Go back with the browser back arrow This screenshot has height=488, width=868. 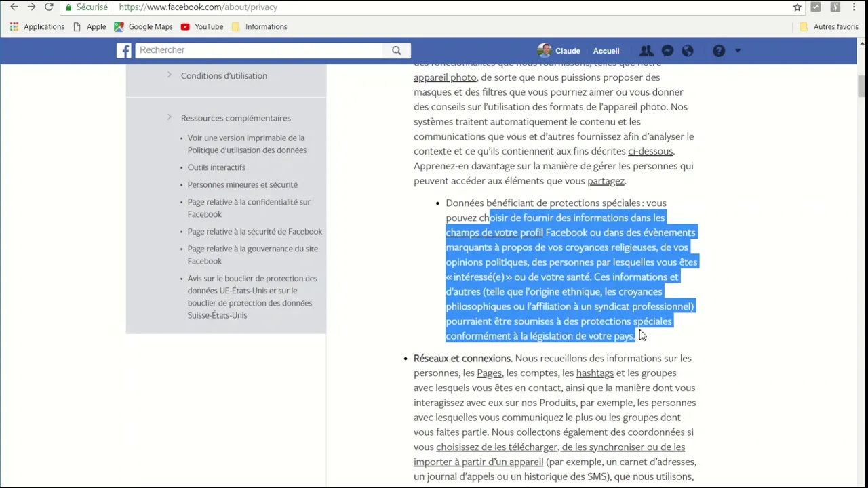click(14, 7)
